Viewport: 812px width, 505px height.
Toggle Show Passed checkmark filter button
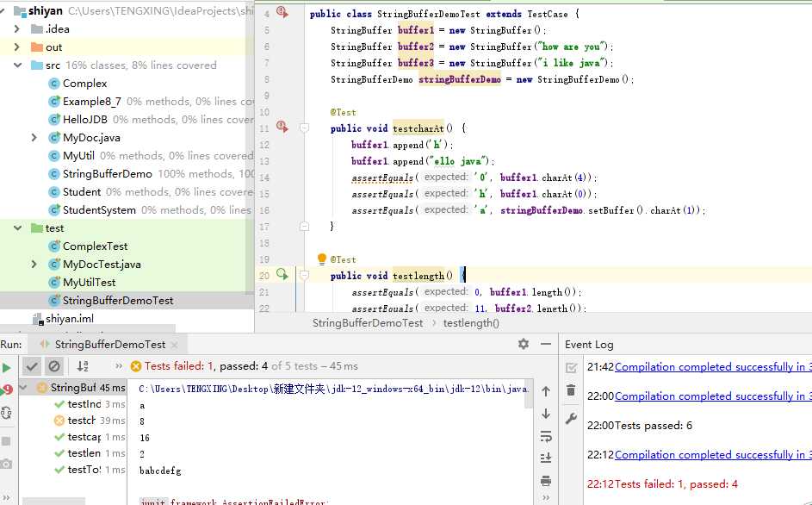[32, 366]
